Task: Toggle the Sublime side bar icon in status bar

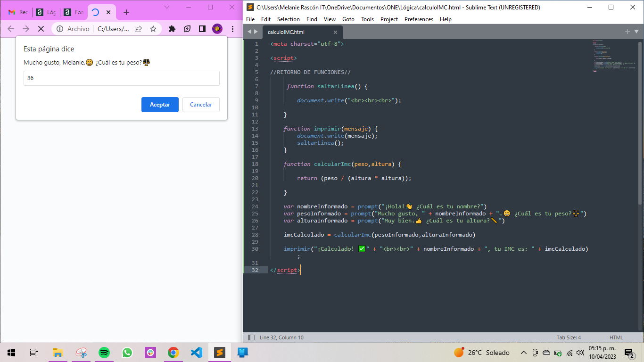Action: (251, 337)
